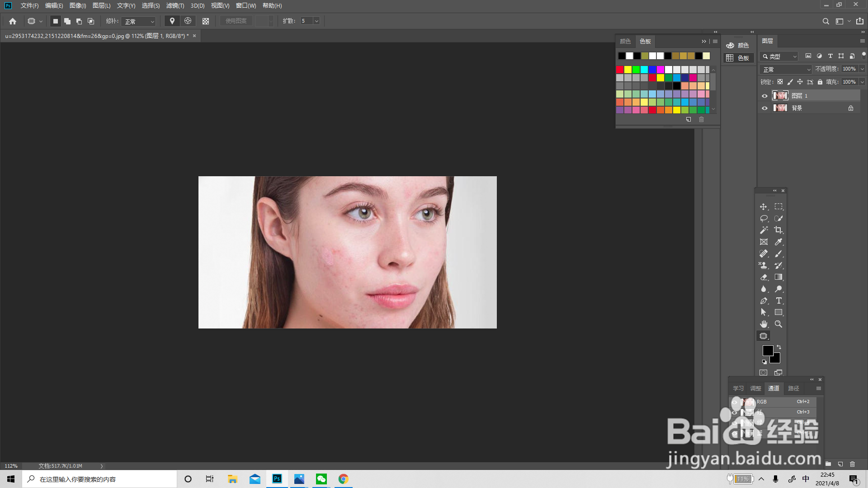Screen dimensions: 868x488
Task: Pick the red swatch in 色板
Action: (x=620, y=70)
